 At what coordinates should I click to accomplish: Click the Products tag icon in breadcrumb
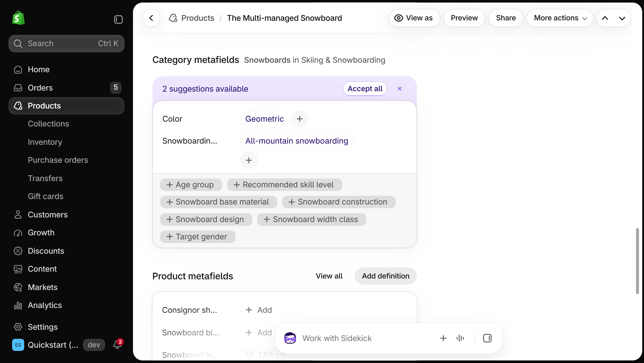pyautogui.click(x=173, y=18)
